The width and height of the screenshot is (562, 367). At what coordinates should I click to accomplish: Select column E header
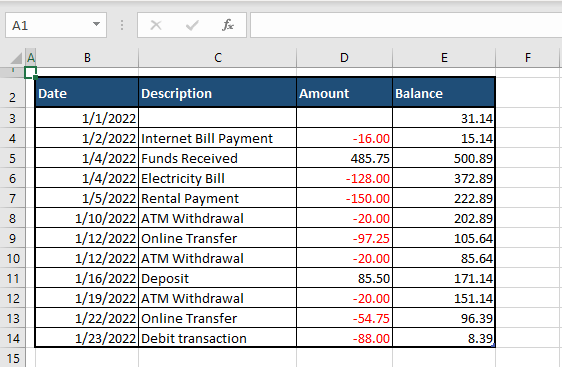(x=444, y=58)
